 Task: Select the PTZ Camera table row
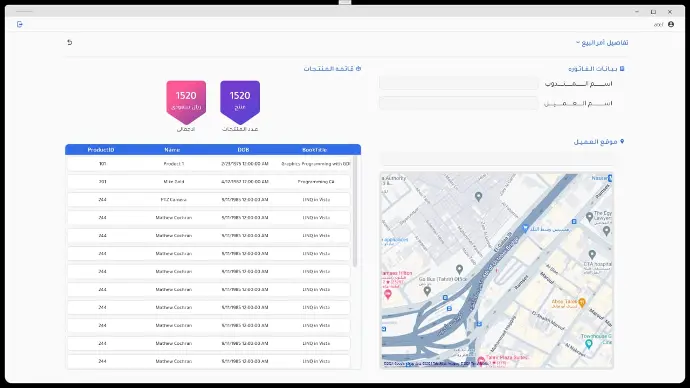209,200
